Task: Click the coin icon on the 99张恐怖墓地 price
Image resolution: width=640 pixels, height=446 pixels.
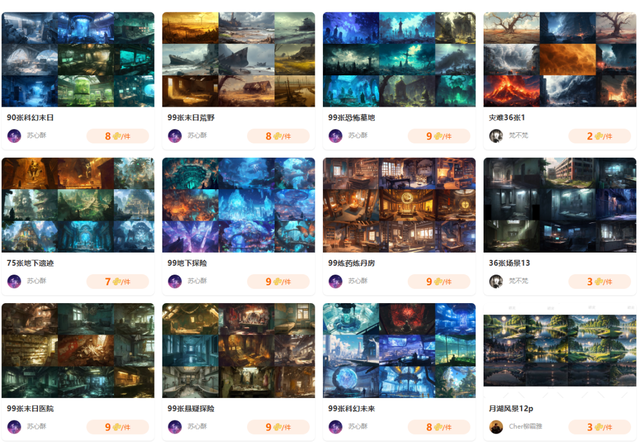Action: coord(438,136)
